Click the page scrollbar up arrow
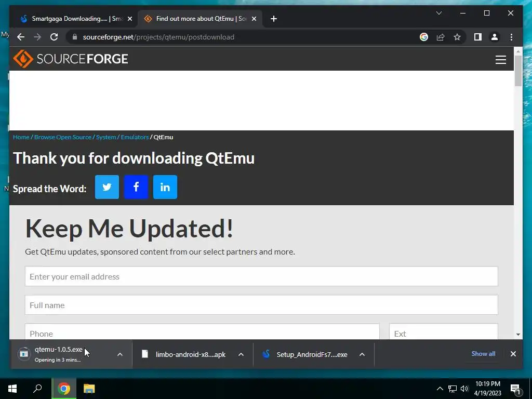 (x=518, y=51)
